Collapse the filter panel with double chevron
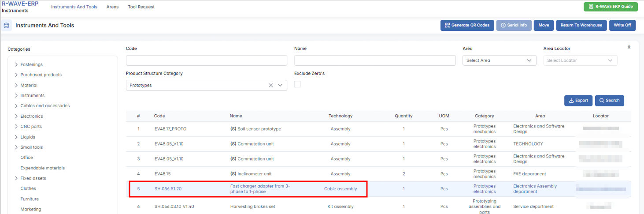This screenshot has width=644, height=214. 629,47
